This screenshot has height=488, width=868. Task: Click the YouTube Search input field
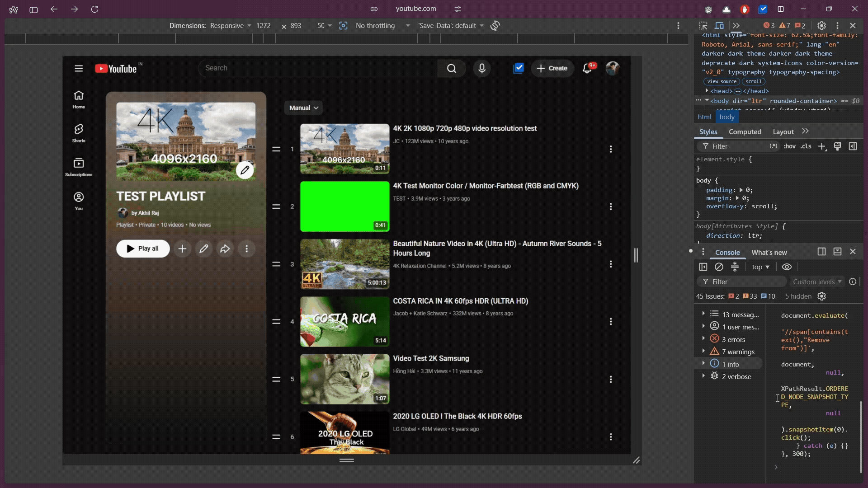coord(318,68)
